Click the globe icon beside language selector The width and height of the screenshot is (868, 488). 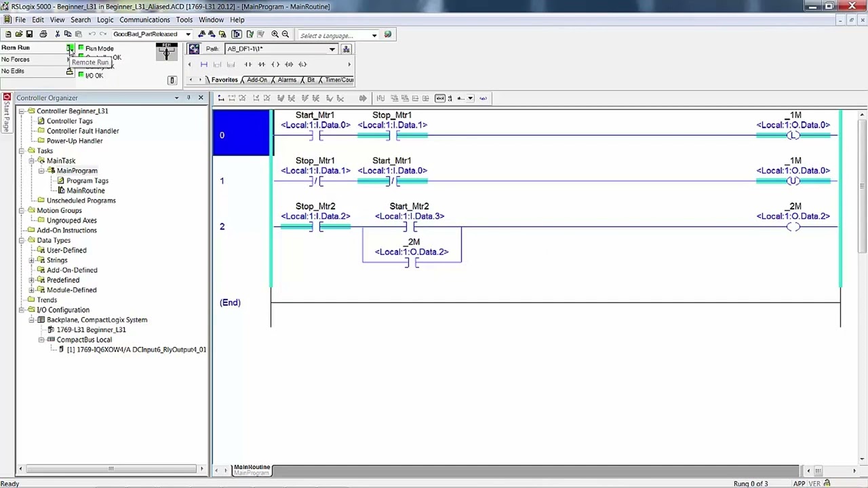(x=388, y=35)
